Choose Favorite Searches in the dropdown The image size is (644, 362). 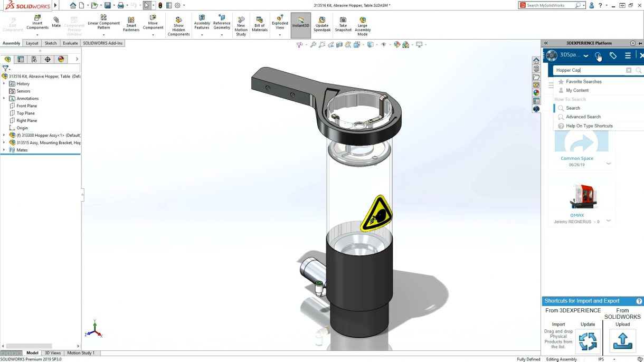[x=583, y=82]
